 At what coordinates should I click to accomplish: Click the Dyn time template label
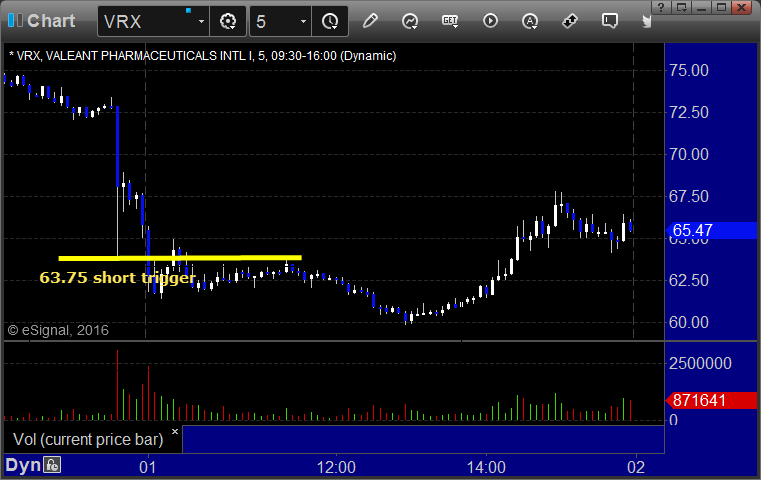(23, 465)
